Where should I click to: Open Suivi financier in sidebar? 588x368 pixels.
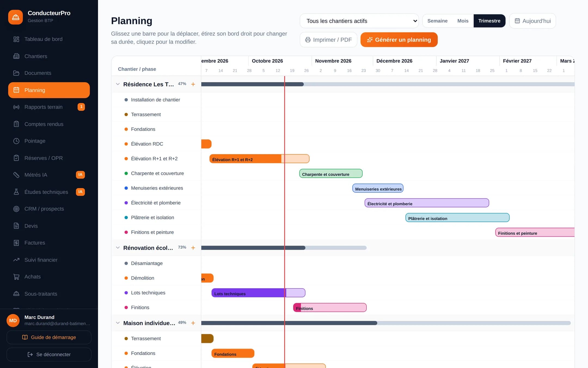click(x=49, y=260)
